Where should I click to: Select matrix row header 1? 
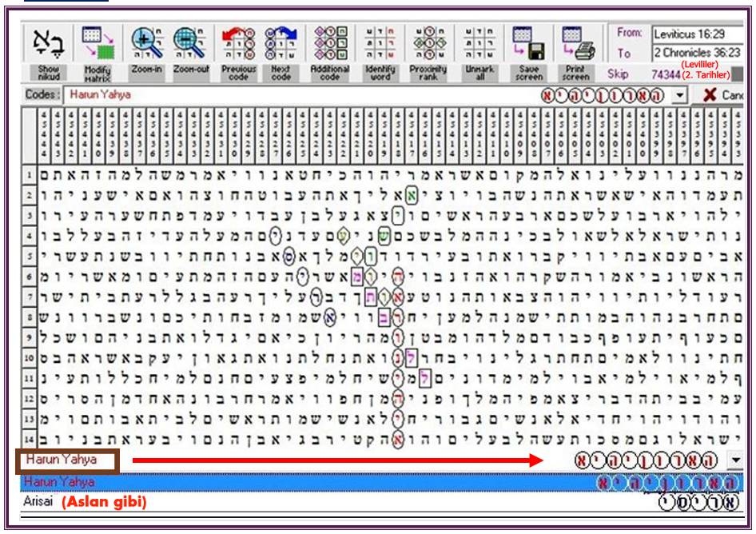pos(30,175)
